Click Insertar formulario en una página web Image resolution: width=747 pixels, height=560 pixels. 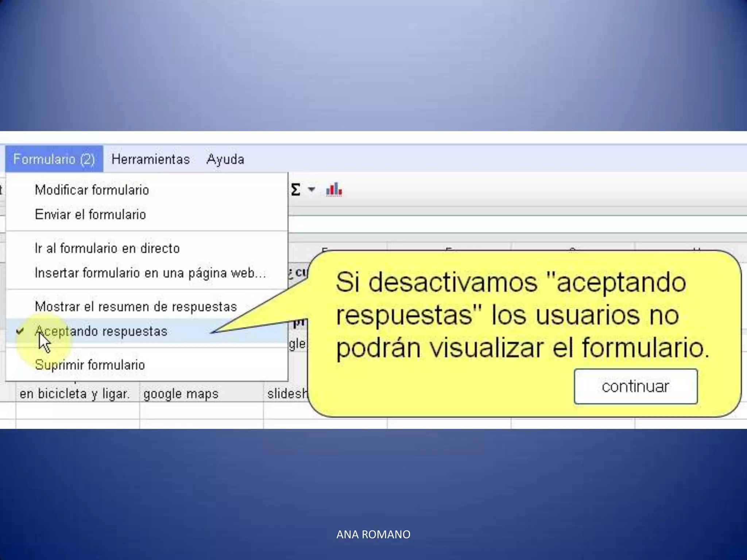point(150,273)
